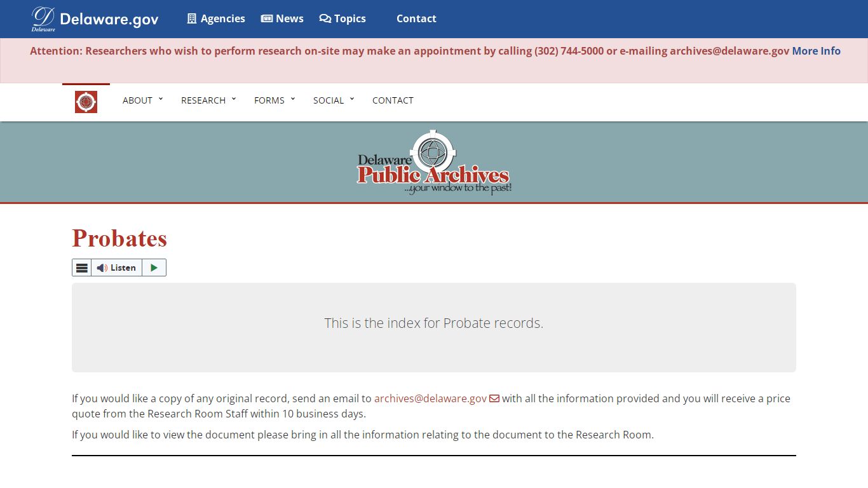868x488 pixels.
Task: Open the Delaware.gov logo link
Action: coord(95,19)
